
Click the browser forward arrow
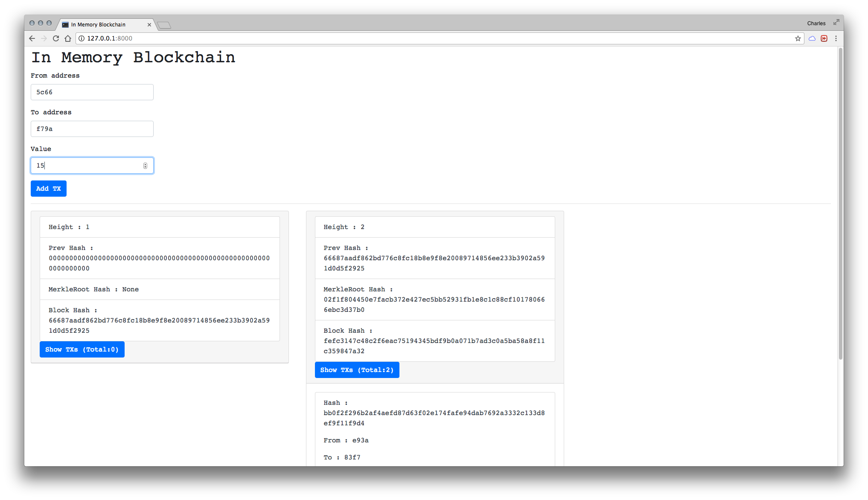coord(44,38)
